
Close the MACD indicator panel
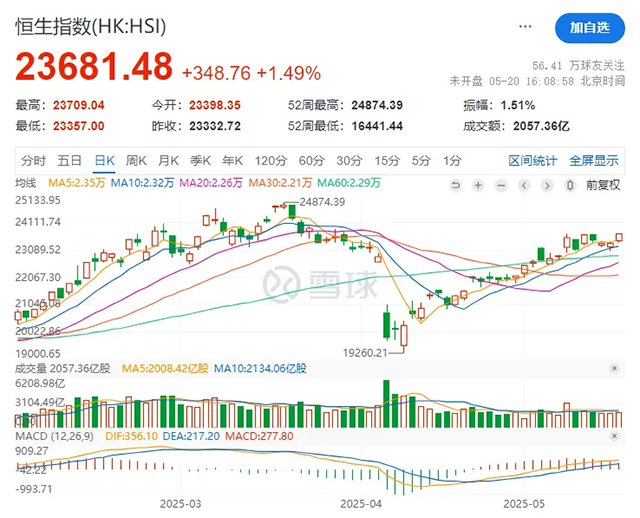tap(614, 436)
